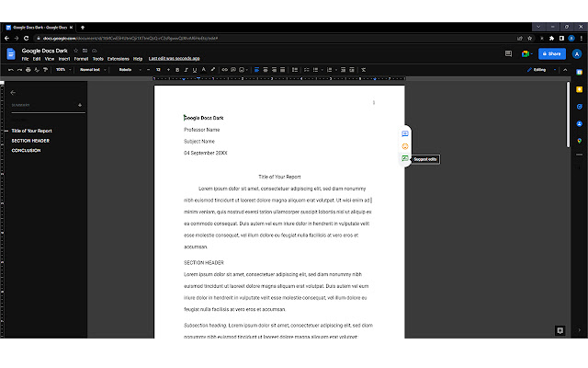Viewport: 588px width, 368px height.
Task: Click the increase indent icon
Action: pos(352,70)
